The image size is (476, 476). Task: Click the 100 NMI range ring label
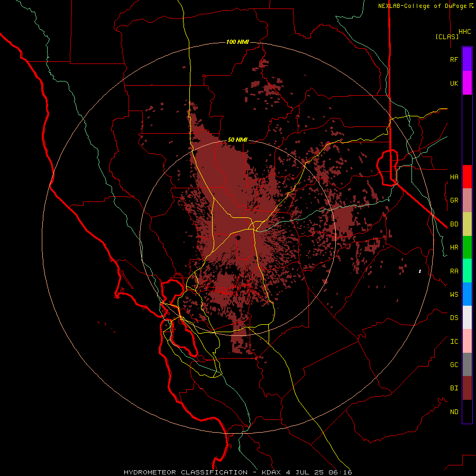[237, 42]
